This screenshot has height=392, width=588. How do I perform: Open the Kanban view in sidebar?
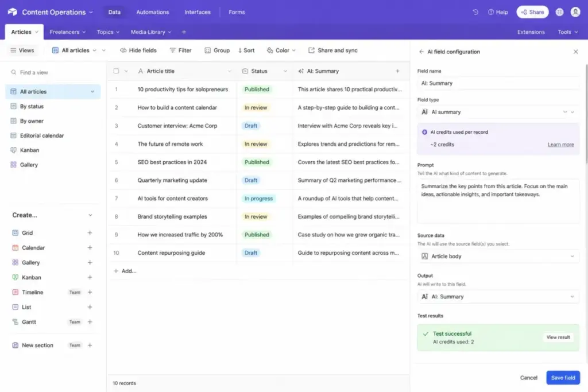[x=53, y=150]
